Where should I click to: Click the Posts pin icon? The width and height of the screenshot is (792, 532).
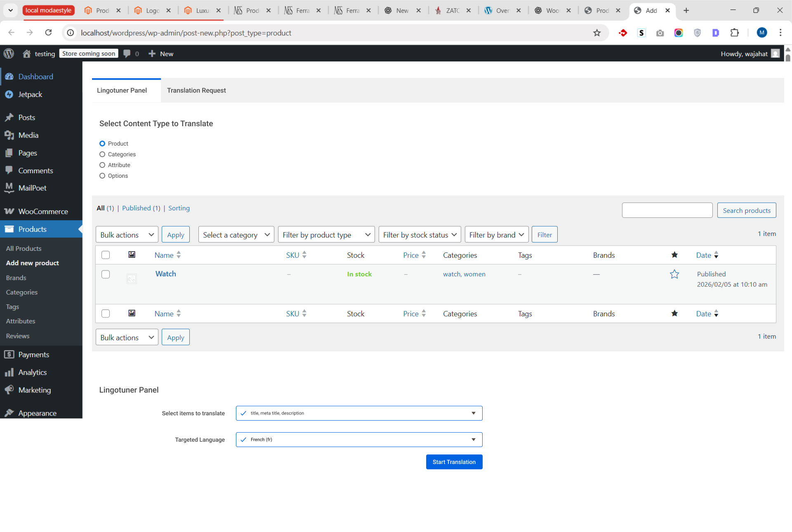click(x=9, y=118)
